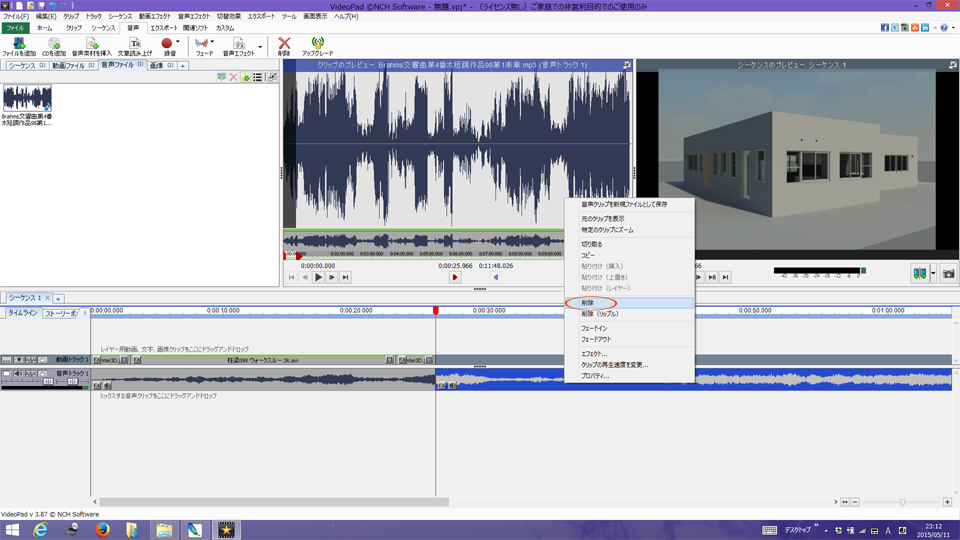Open the 音声エフェクト menu in the menu bar
The width and height of the screenshot is (960, 540).
point(193,17)
